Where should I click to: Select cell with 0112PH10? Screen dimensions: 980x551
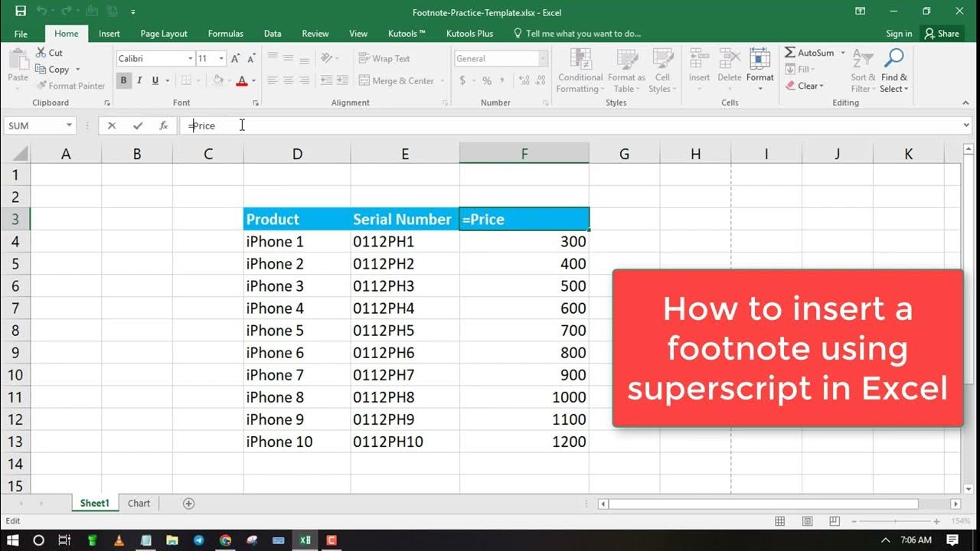(x=405, y=442)
